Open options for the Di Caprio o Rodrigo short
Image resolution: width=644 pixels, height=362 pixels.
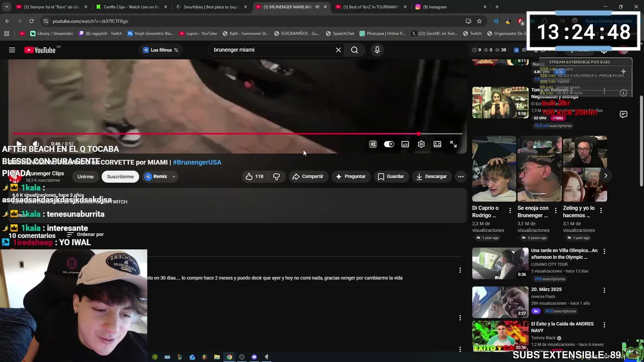coord(510,211)
